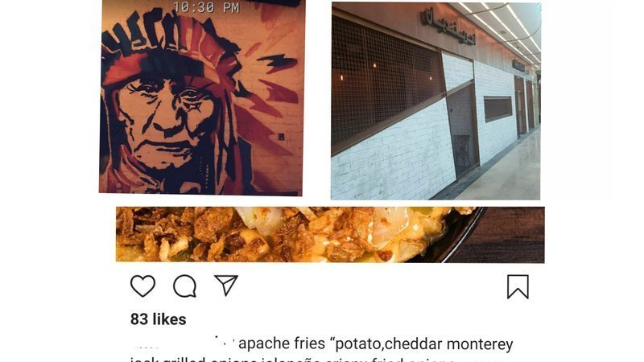Click the 10:30 PM timestamp on the mural
644x362 pixels.
[206, 7]
